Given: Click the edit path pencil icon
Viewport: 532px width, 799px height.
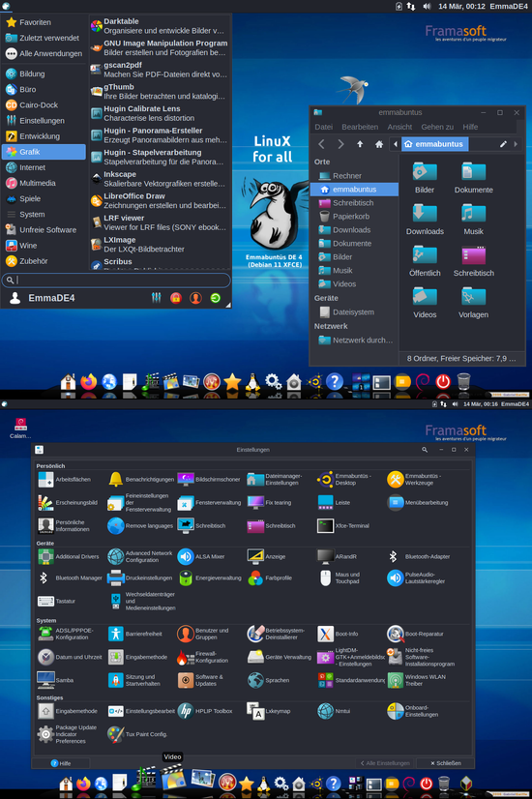Looking at the screenshot, I should (503, 144).
